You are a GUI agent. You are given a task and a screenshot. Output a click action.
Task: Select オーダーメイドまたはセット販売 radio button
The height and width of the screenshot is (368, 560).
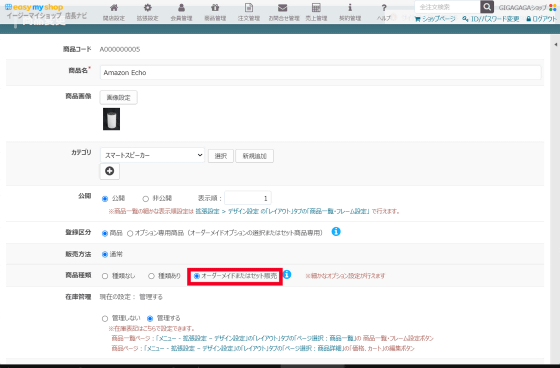(x=196, y=276)
